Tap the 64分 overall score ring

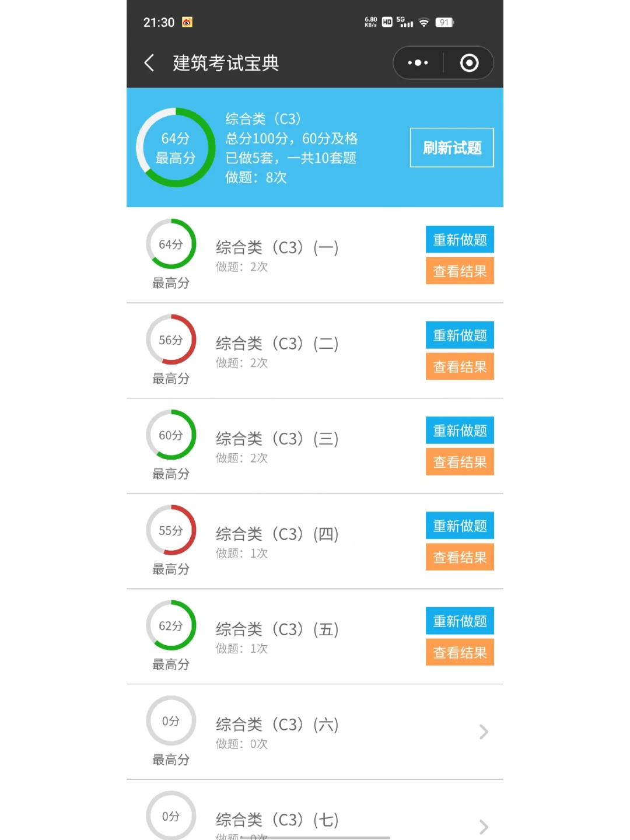pyautogui.click(x=176, y=148)
